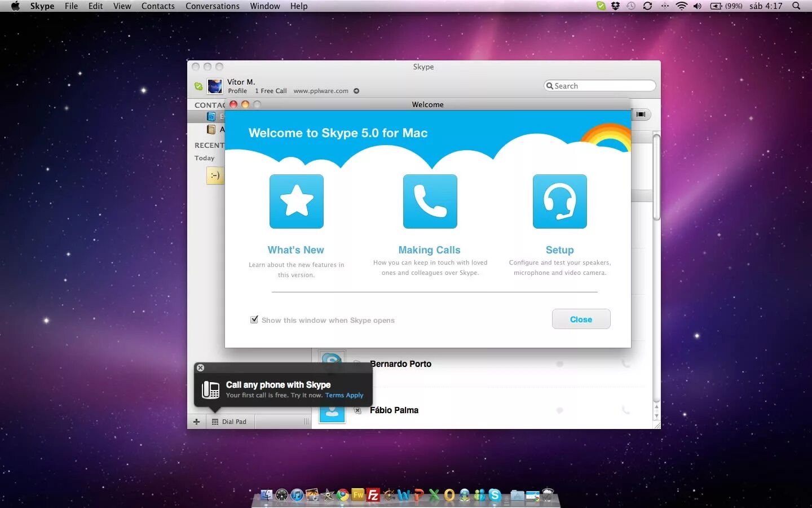812x508 pixels.
Task: Click the Dropbox menu bar icon
Action: (616, 6)
